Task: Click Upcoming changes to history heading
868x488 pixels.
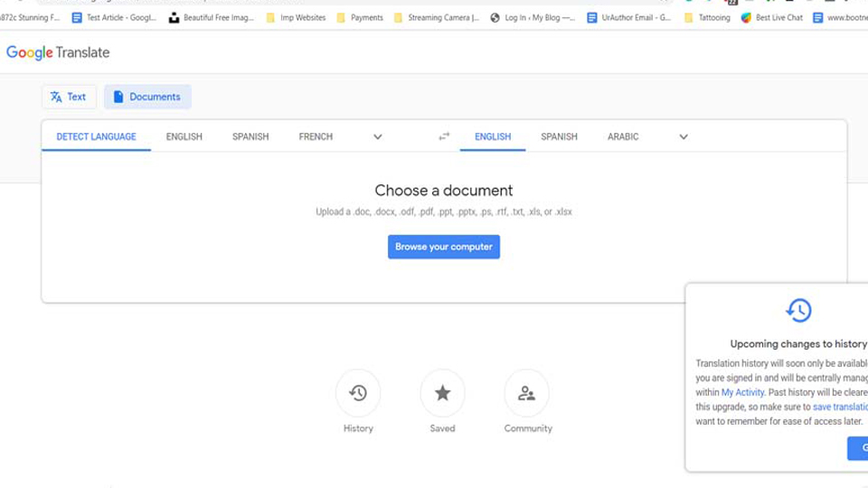Action: (798, 344)
